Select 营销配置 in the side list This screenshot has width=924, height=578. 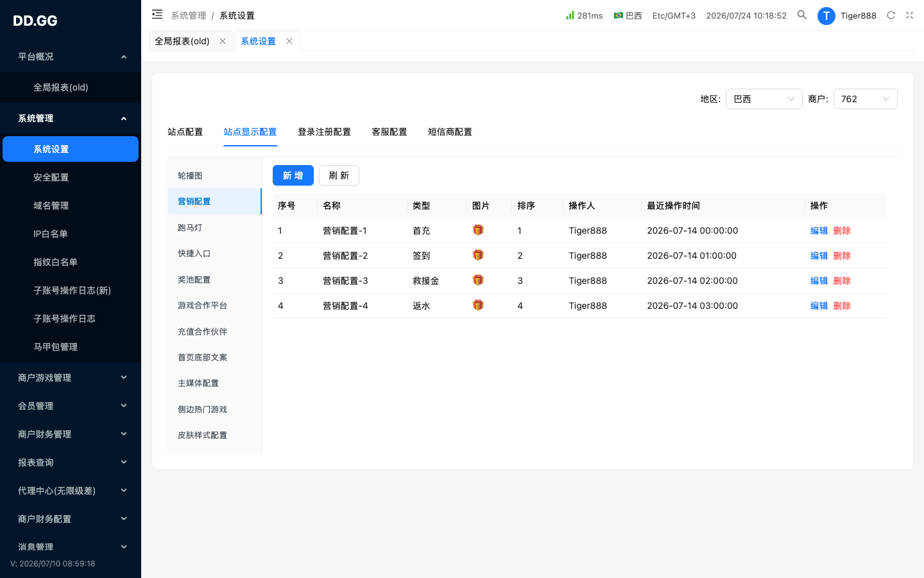[214, 201]
